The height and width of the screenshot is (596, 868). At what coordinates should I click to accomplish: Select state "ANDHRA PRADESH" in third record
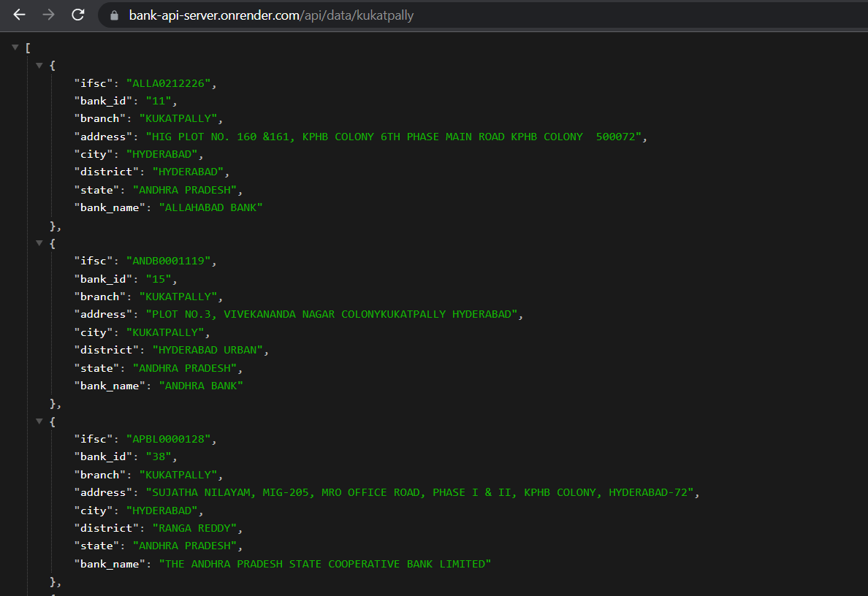[x=185, y=546]
